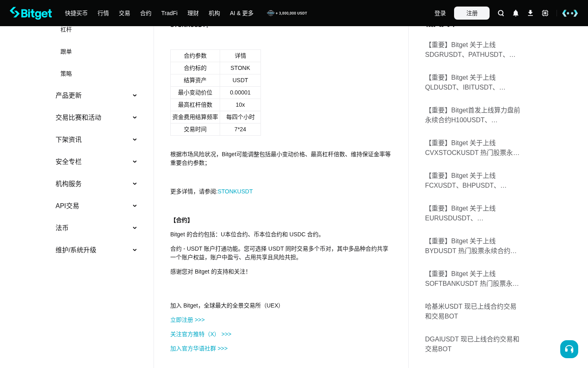The image size is (588, 368).
Task: Open the AI & 更多 menu
Action: pyautogui.click(x=242, y=13)
